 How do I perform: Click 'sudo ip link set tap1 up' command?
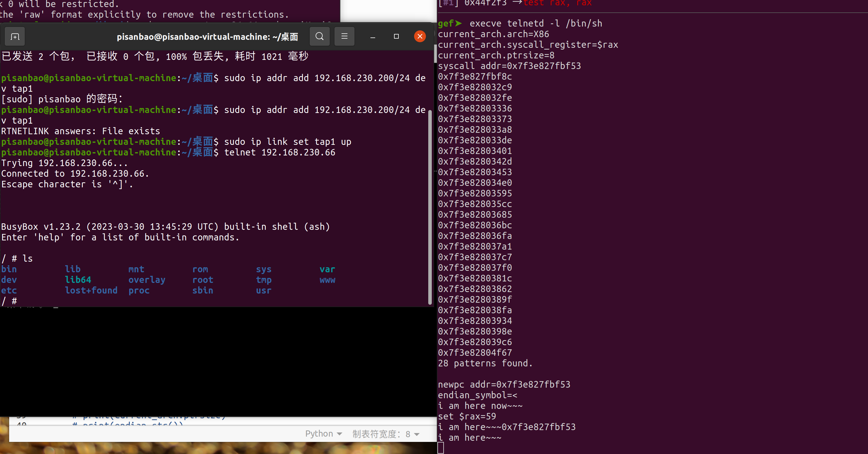pos(288,142)
